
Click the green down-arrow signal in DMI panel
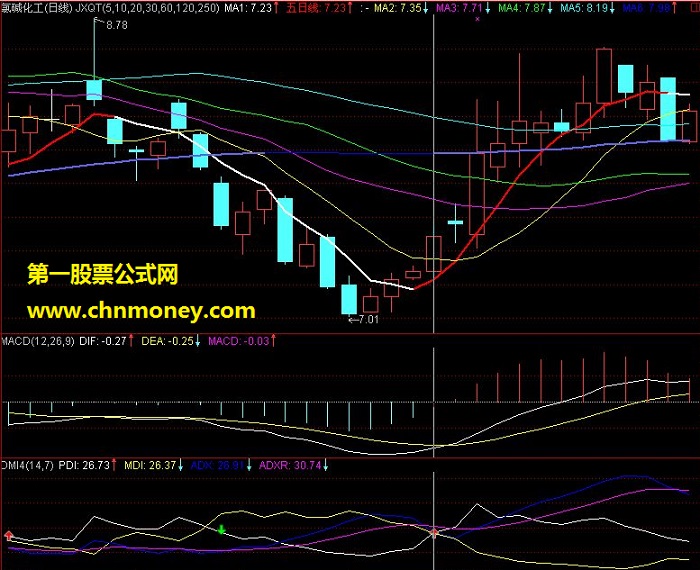[221, 530]
